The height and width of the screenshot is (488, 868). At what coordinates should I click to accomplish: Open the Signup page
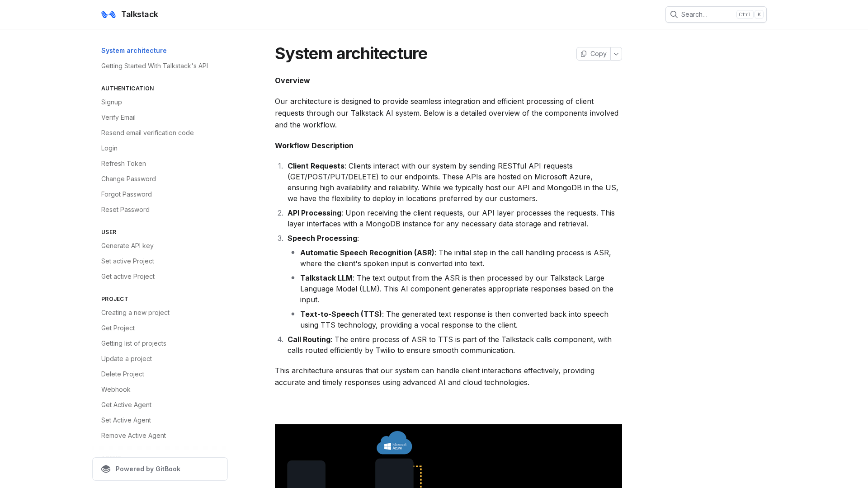click(112, 102)
